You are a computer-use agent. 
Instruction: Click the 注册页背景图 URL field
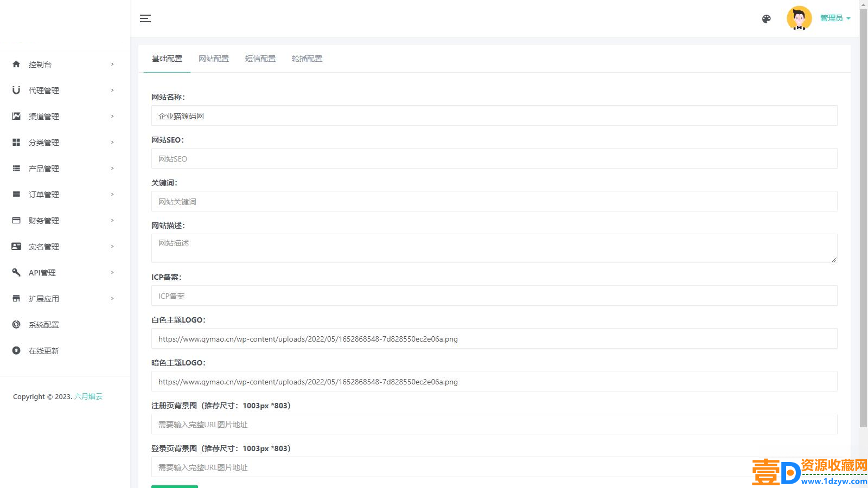coord(494,424)
